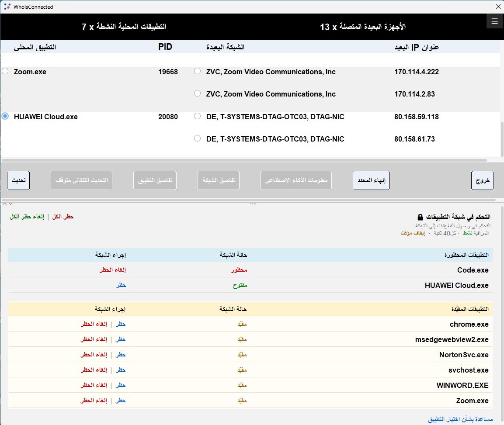Click إنهاء المحدد to end selected
The height and width of the screenshot is (425, 504).
point(371,180)
